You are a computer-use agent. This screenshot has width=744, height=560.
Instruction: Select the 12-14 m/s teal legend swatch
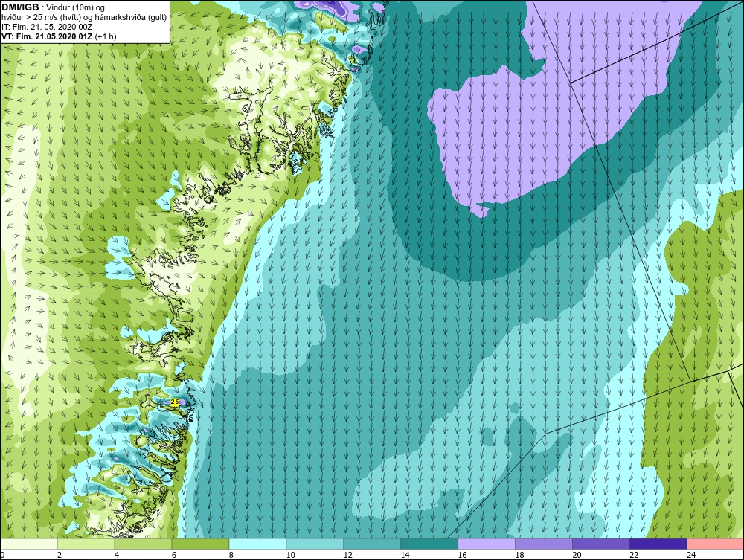372,544
